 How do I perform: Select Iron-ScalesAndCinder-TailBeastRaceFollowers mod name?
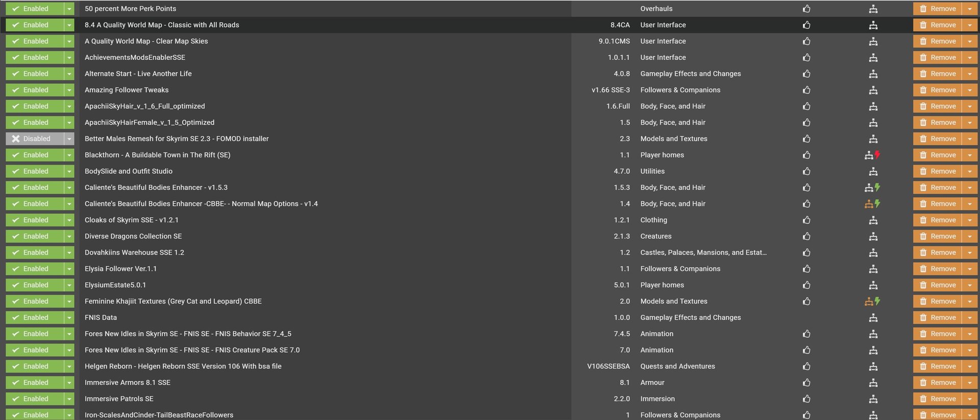(159, 415)
